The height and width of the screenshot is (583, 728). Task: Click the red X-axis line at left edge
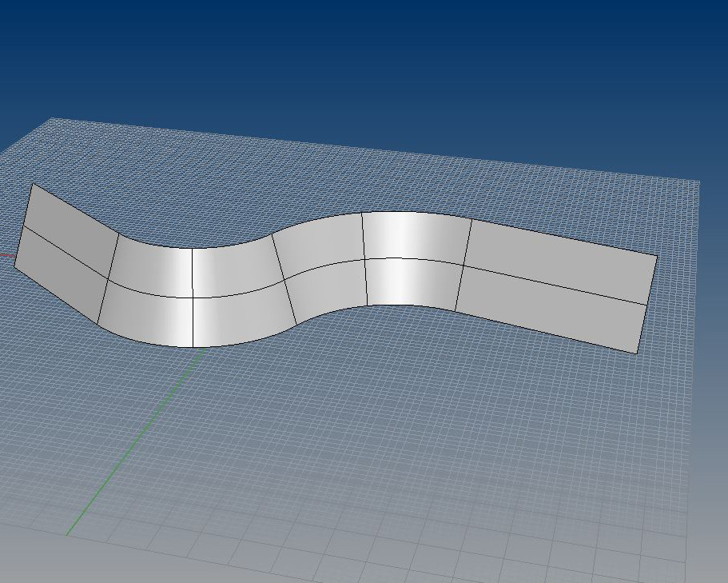[6, 257]
